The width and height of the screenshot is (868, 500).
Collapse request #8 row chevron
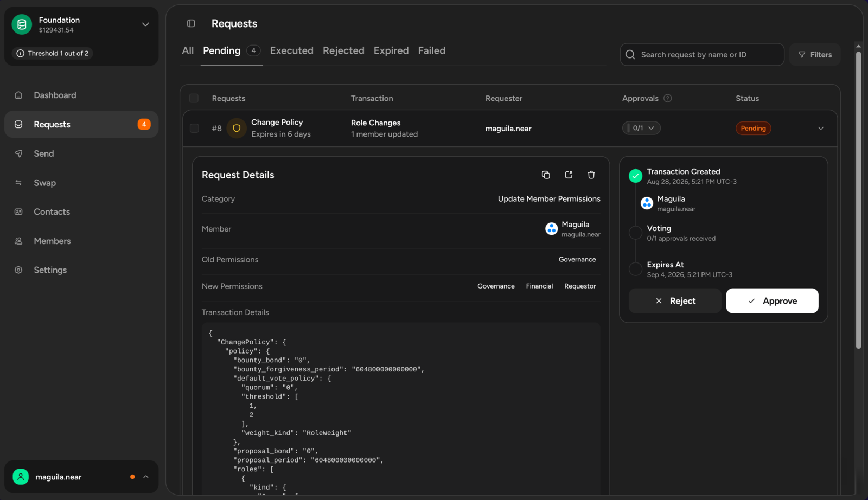(x=821, y=129)
